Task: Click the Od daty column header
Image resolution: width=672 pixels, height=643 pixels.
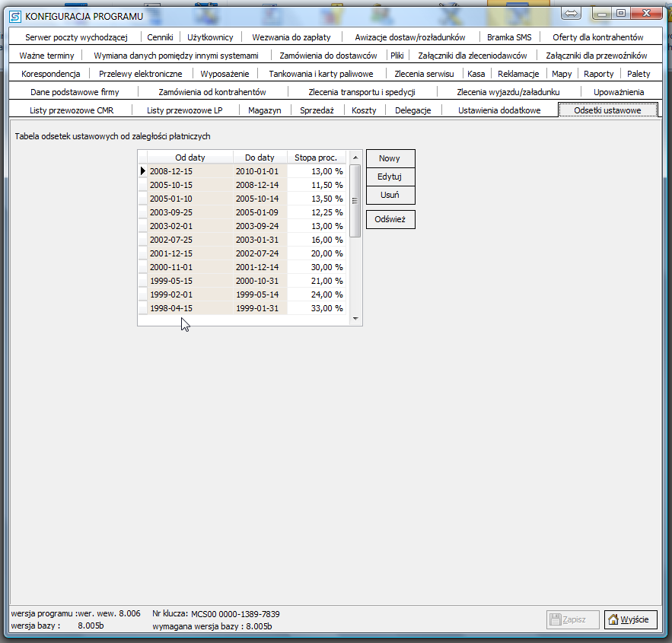Action: (x=189, y=158)
